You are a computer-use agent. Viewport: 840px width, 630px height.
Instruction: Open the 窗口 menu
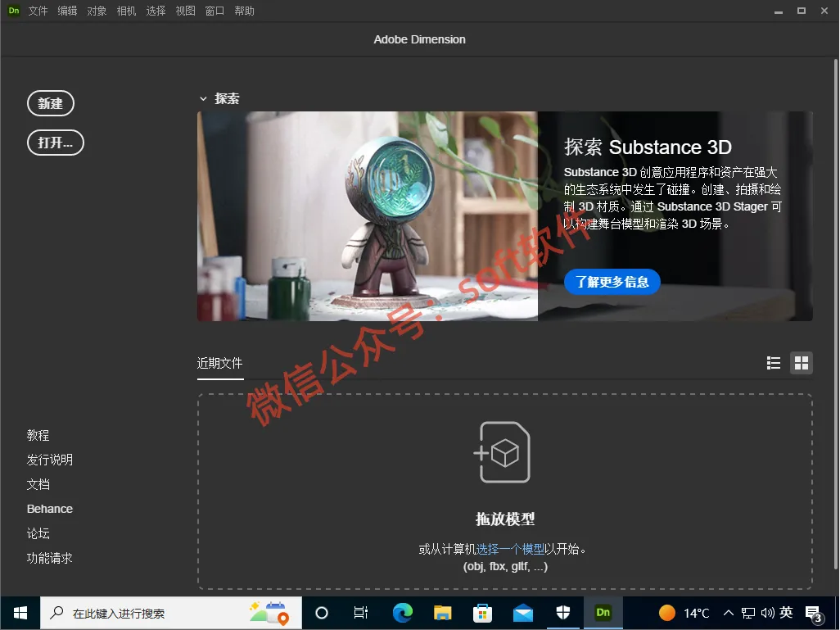click(x=215, y=11)
